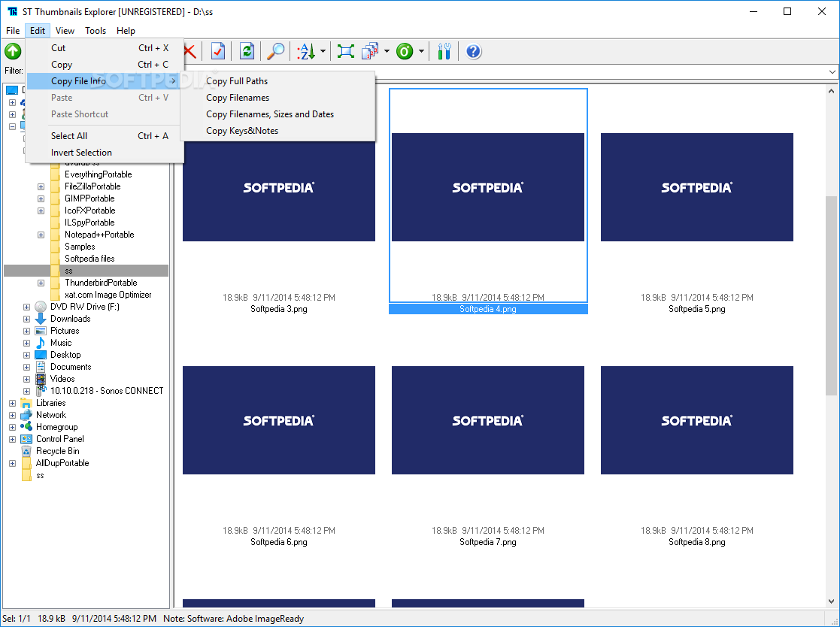Click the Pictures folder icon

pyautogui.click(x=41, y=331)
